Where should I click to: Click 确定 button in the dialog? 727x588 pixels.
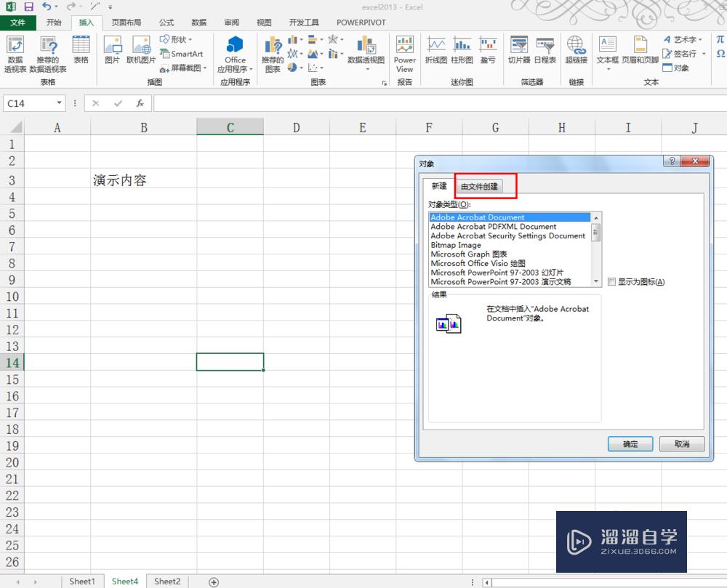coord(630,444)
